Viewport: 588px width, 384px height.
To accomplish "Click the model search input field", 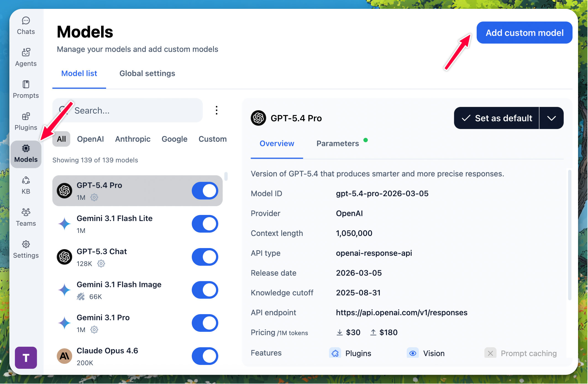I will tap(133, 110).
